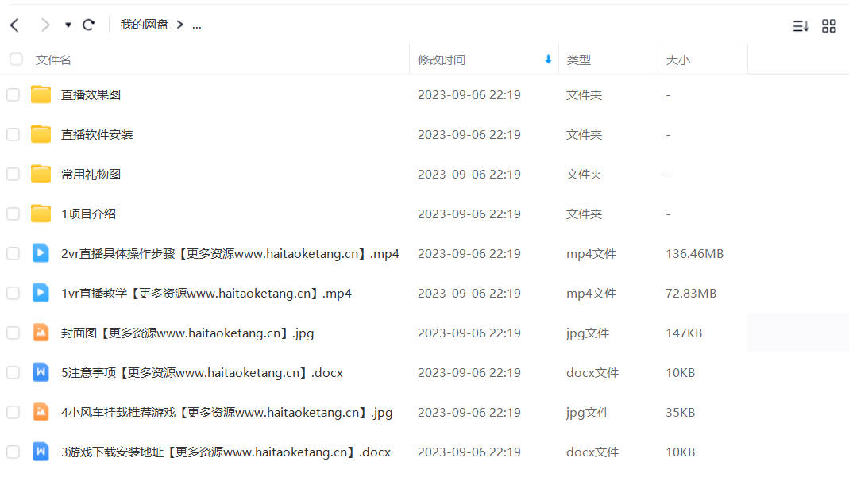This screenshot has width=849, height=504.
Task: Click 文件夹 type of 直播效果图
Action: (585, 94)
